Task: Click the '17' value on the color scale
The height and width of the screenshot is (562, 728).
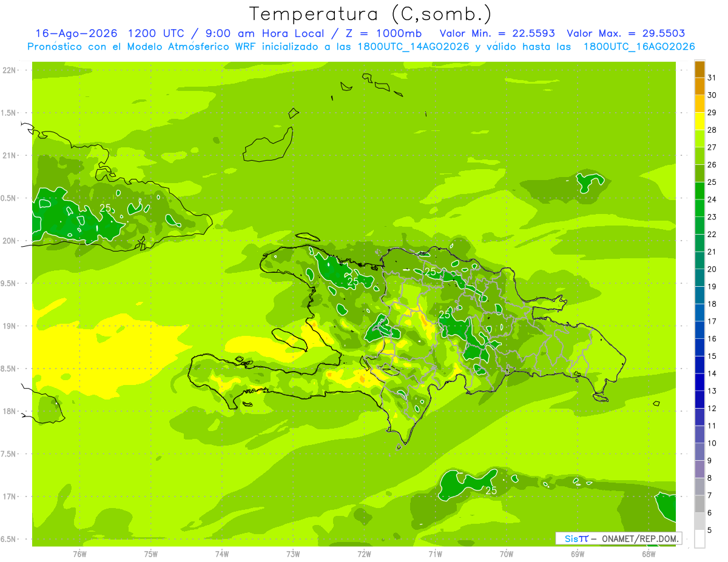Action: coord(712,321)
